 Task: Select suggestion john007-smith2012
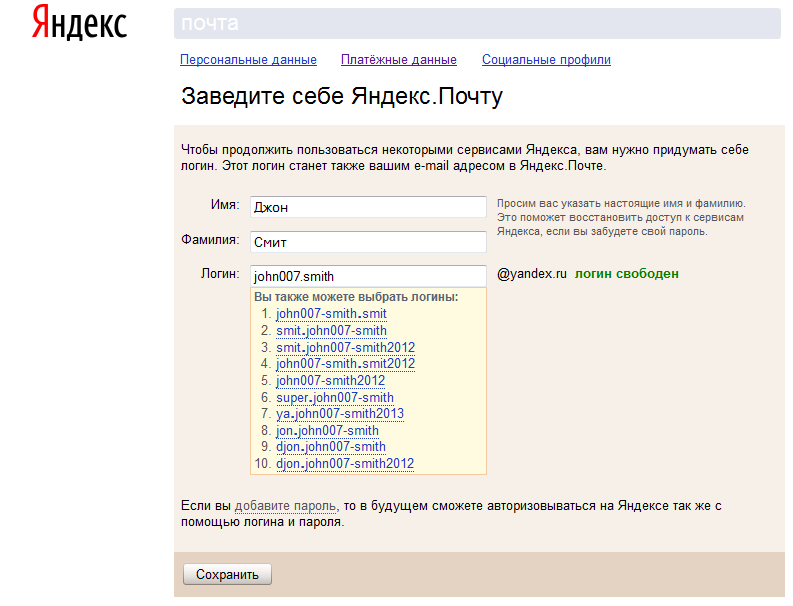[330, 380]
